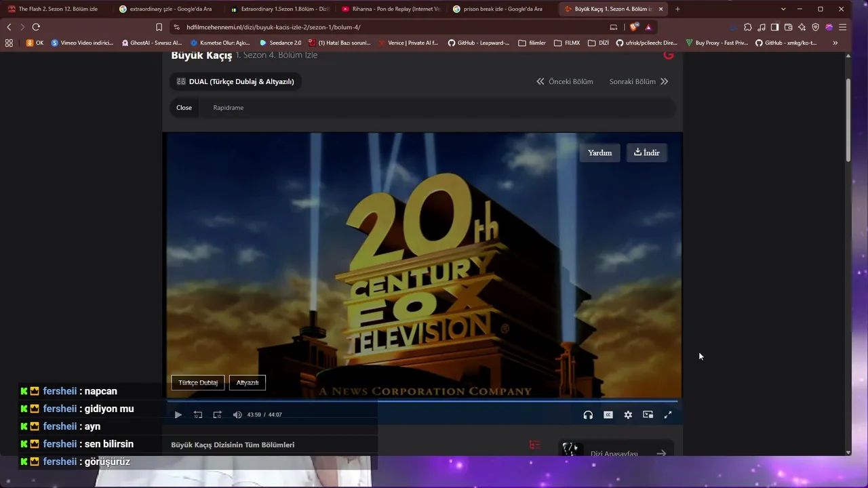Viewport: 868px width, 488px height.
Task: Mute the video volume
Action: tap(237, 415)
